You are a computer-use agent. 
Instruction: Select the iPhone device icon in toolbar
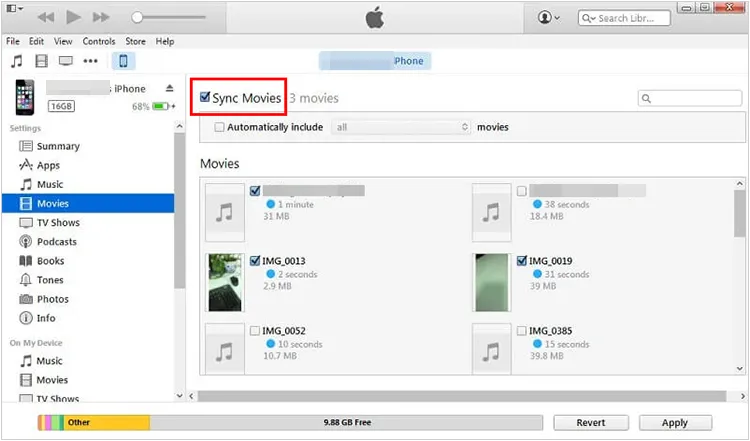click(123, 61)
